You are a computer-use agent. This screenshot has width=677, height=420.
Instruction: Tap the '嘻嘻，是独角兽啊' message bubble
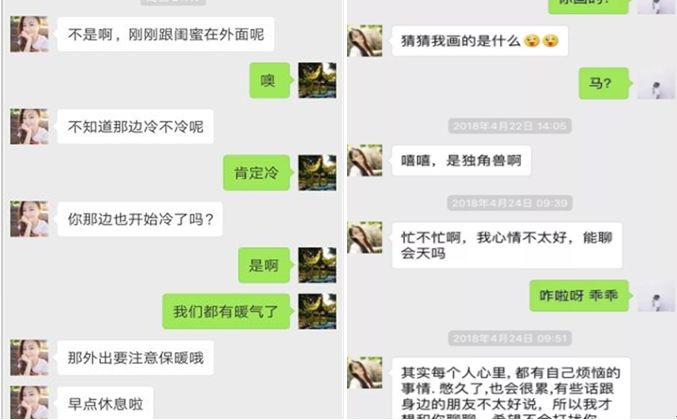[x=461, y=161]
